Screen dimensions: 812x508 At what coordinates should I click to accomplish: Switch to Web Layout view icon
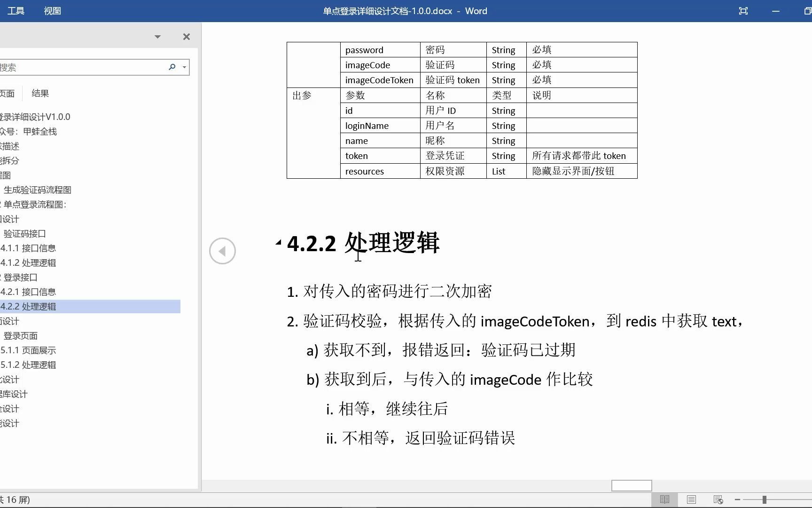718,500
